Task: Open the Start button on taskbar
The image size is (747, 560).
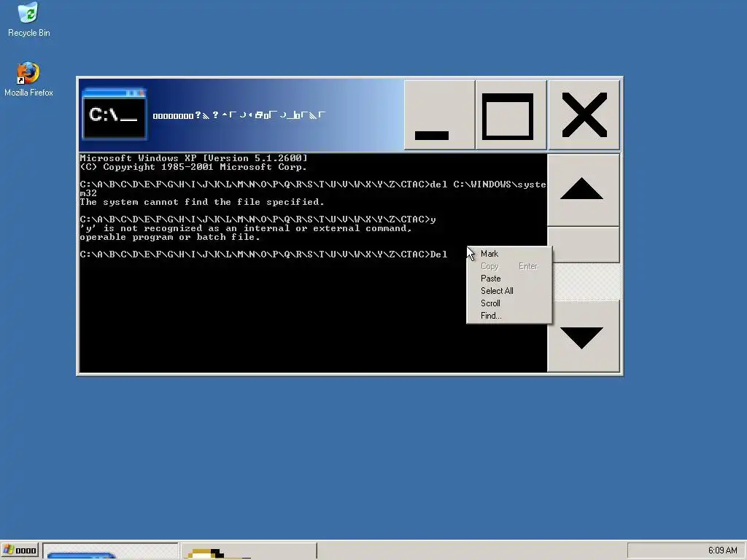Action: point(20,551)
